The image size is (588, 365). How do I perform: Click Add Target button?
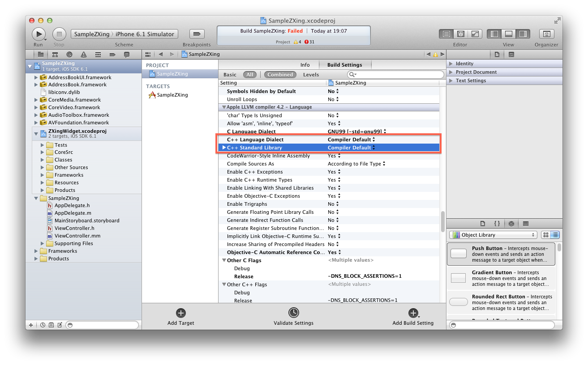tap(181, 317)
